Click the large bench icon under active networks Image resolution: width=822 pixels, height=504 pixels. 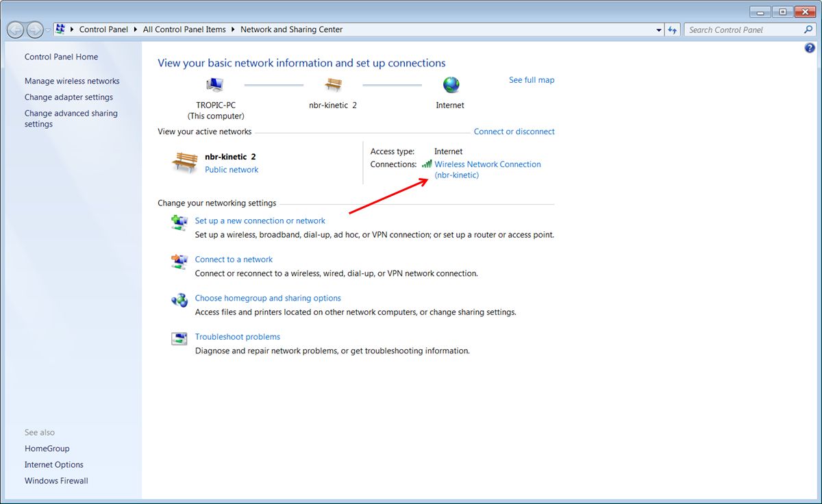click(184, 163)
